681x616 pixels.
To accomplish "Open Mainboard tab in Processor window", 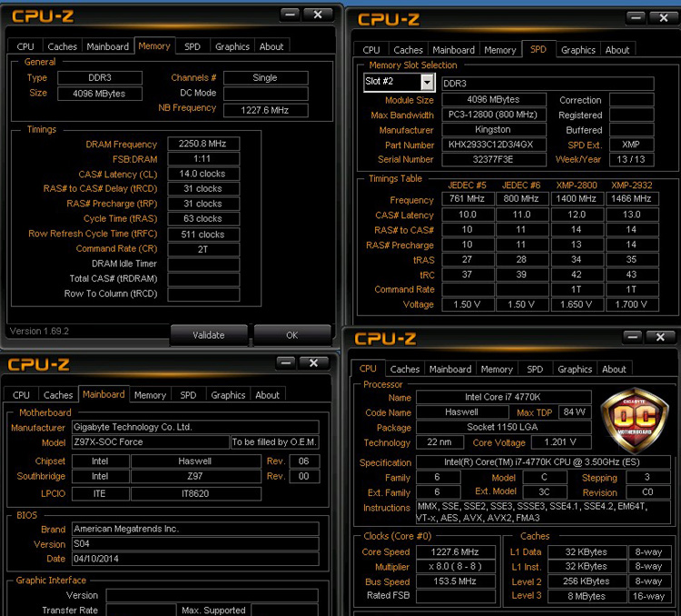I will (x=450, y=369).
